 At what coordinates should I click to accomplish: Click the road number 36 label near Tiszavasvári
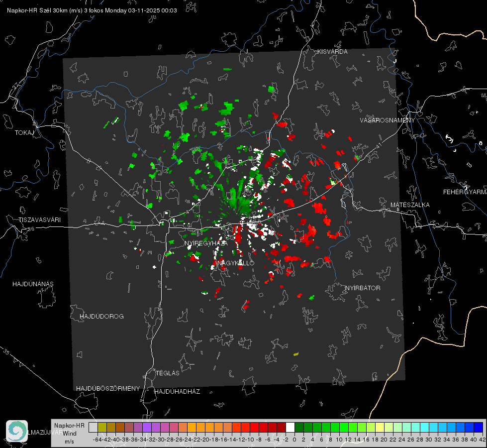(31, 229)
